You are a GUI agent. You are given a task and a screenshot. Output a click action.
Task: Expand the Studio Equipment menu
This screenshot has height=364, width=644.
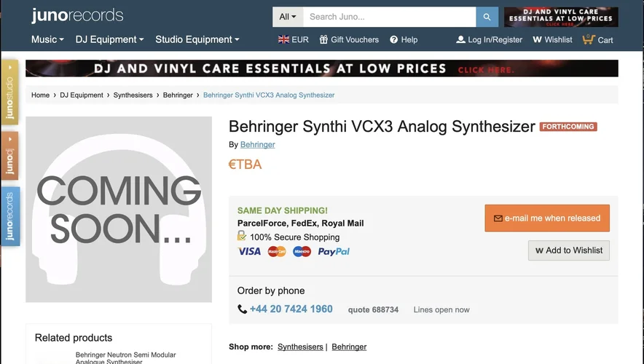tap(197, 39)
